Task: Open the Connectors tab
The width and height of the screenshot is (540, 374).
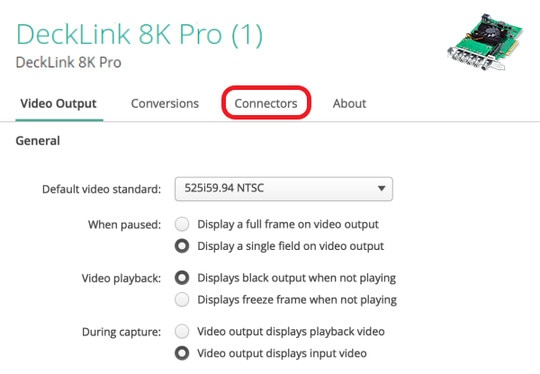Action: [266, 103]
